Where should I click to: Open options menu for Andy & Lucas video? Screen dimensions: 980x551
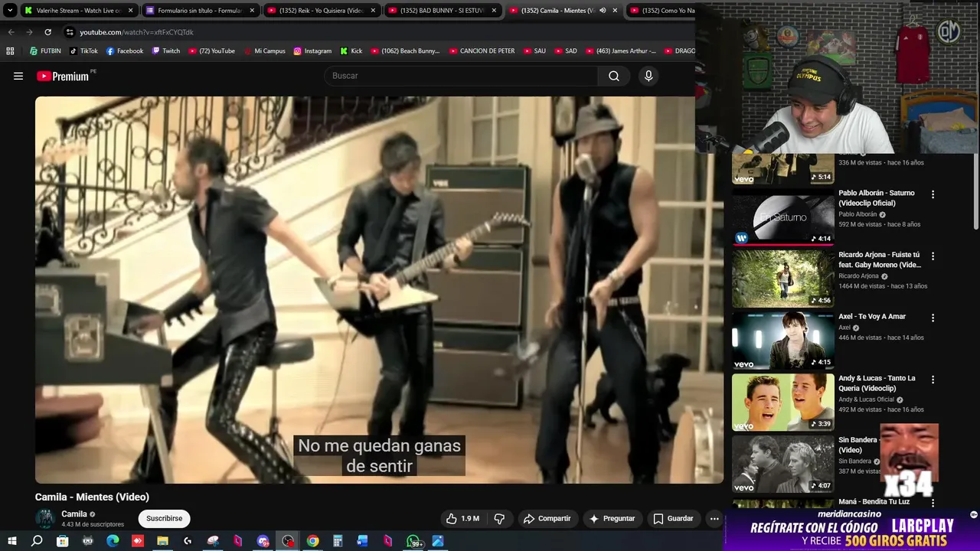(933, 380)
